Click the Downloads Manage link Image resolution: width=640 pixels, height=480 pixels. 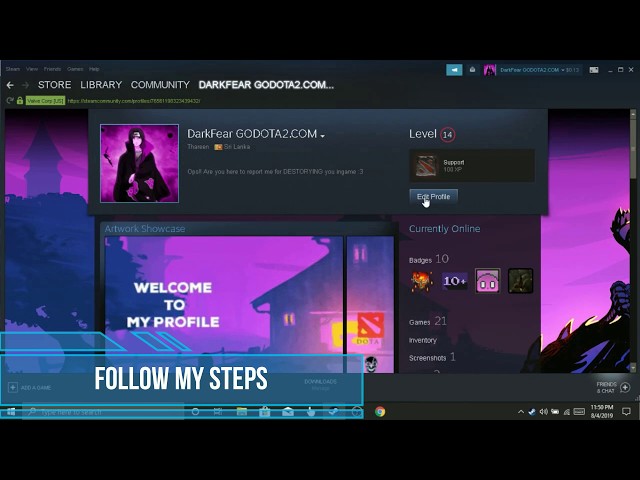pyautogui.click(x=320, y=384)
